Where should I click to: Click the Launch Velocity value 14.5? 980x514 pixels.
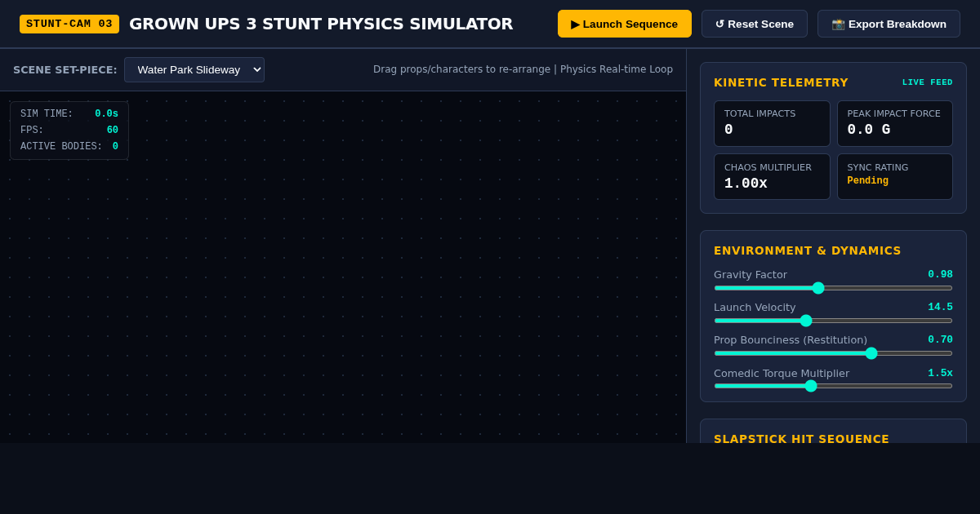940,307
